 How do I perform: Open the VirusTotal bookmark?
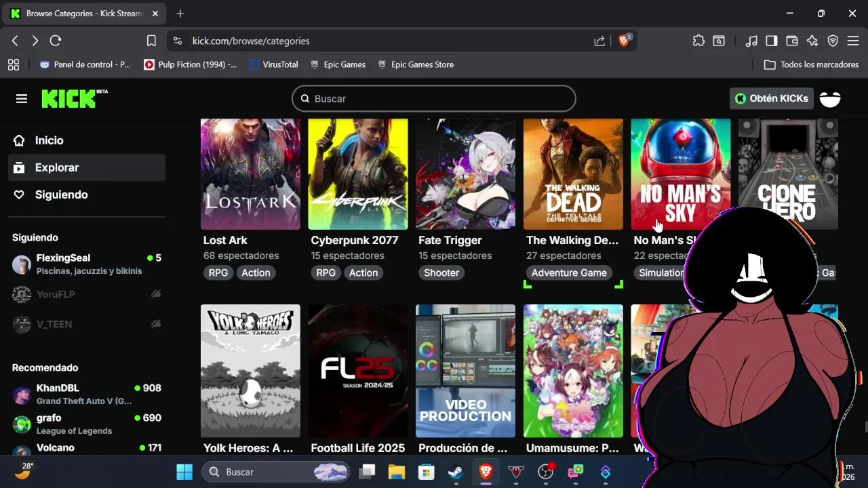tap(274, 64)
